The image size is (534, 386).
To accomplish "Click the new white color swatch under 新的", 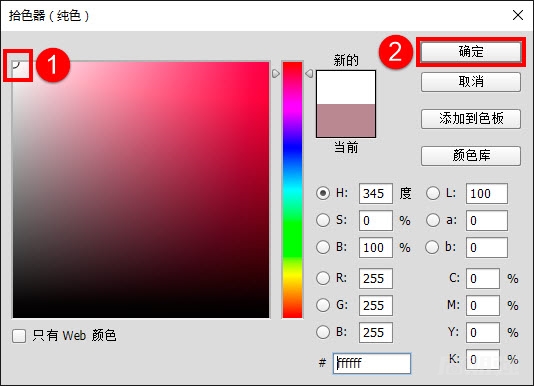I will click(x=346, y=88).
